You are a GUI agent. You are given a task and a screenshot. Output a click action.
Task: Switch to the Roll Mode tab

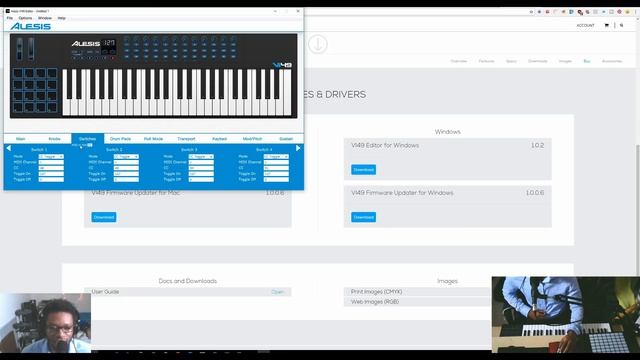(x=153, y=139)
